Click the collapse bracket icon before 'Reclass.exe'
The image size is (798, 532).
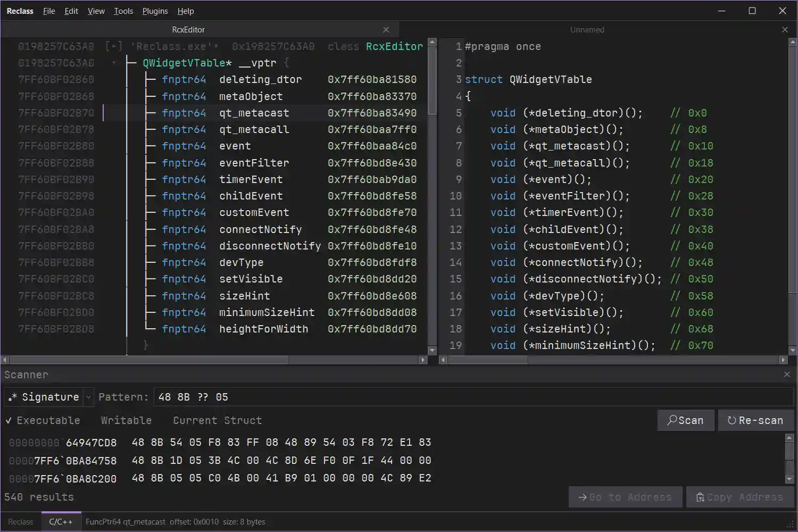point(113,46)
